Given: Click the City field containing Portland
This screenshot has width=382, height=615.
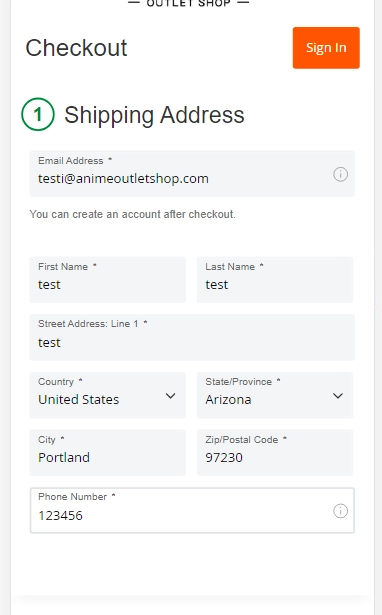Looking at the screenshot, I should click(107, 453).
